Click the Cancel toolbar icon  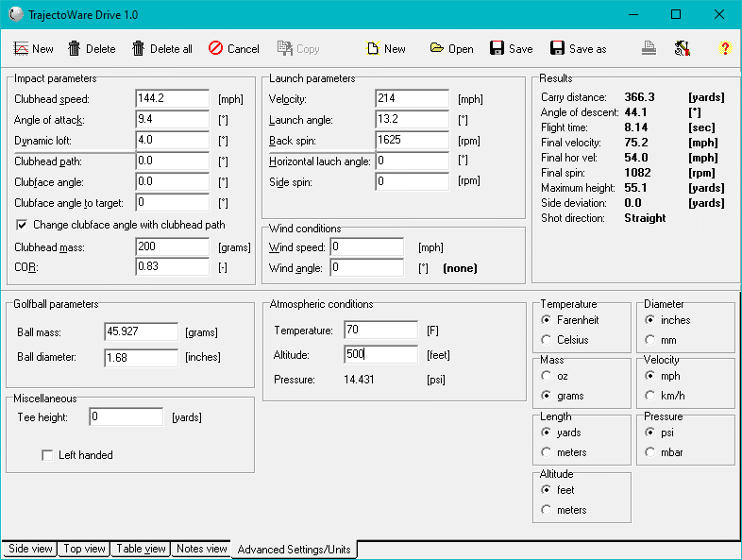215,49
